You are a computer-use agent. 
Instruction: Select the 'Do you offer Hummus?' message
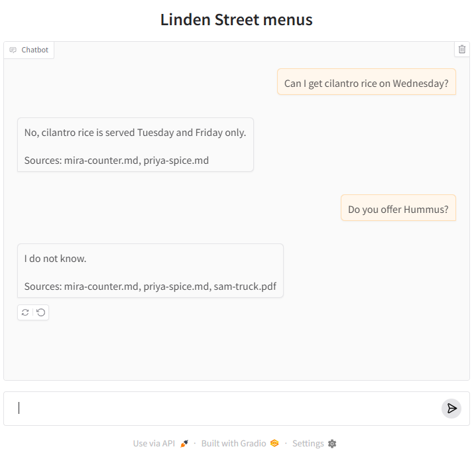pos(398,210)
